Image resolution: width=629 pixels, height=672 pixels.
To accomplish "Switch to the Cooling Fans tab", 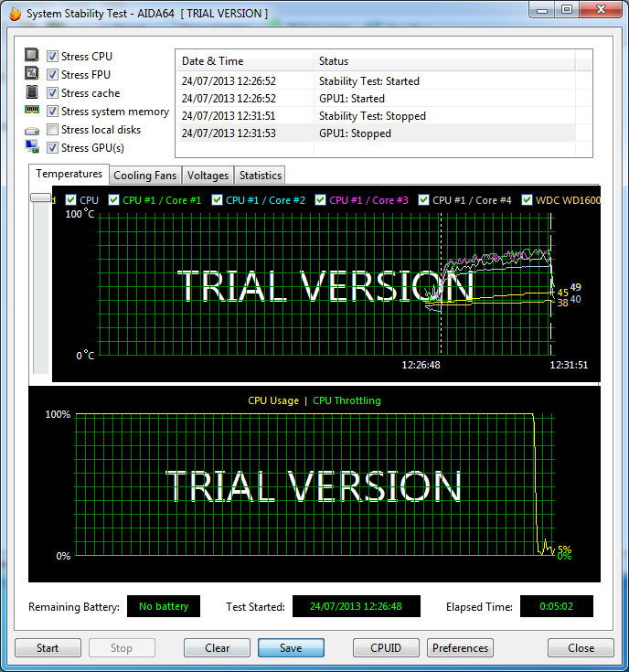I will [145, 175].
